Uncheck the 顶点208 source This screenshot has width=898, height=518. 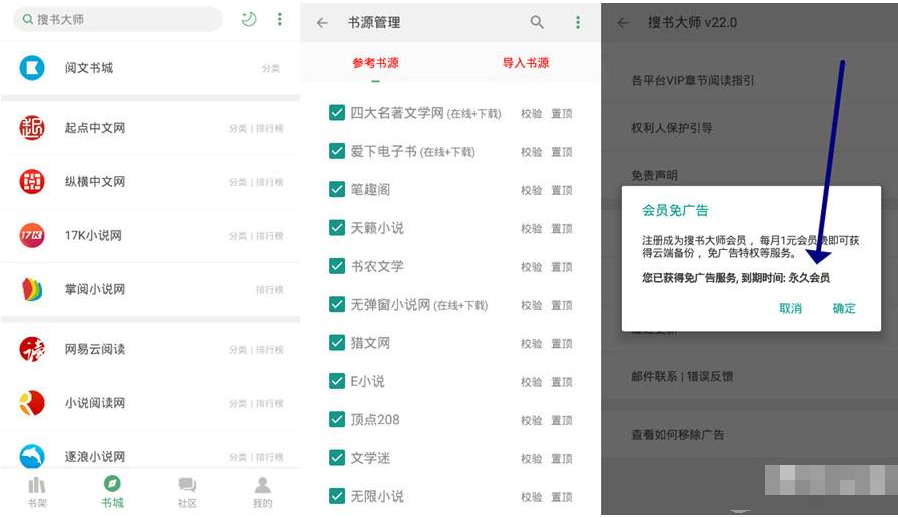click(337, 420)
